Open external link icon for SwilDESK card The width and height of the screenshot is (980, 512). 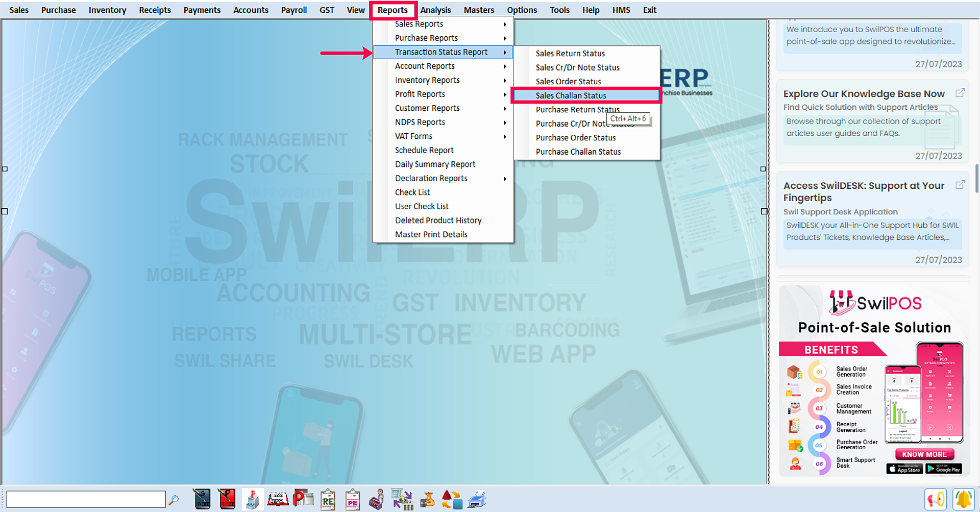click(960, 185)
